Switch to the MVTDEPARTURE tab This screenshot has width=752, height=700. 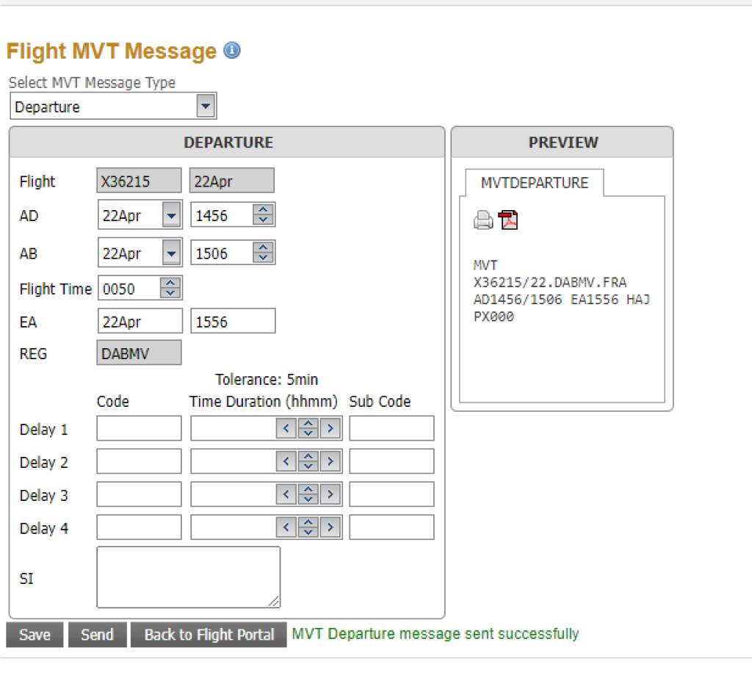pos(534,183)
